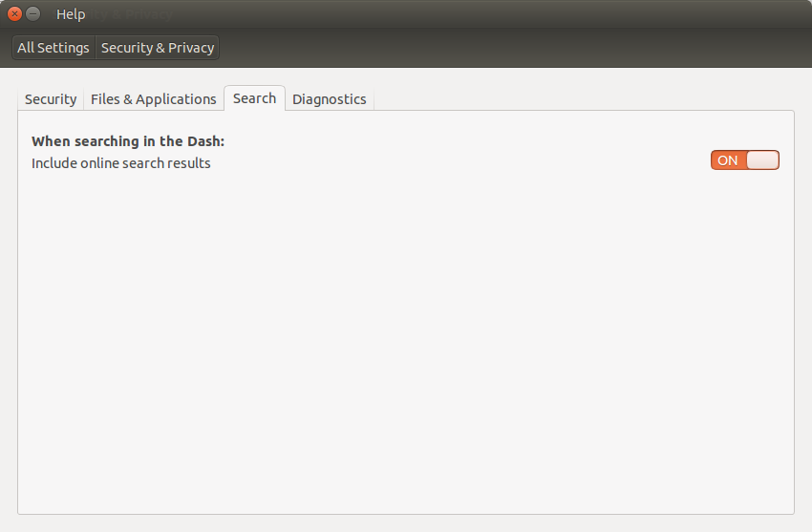812x532 pixels.
Task: Open the Files & Applications tab
Action: point(154,99)
